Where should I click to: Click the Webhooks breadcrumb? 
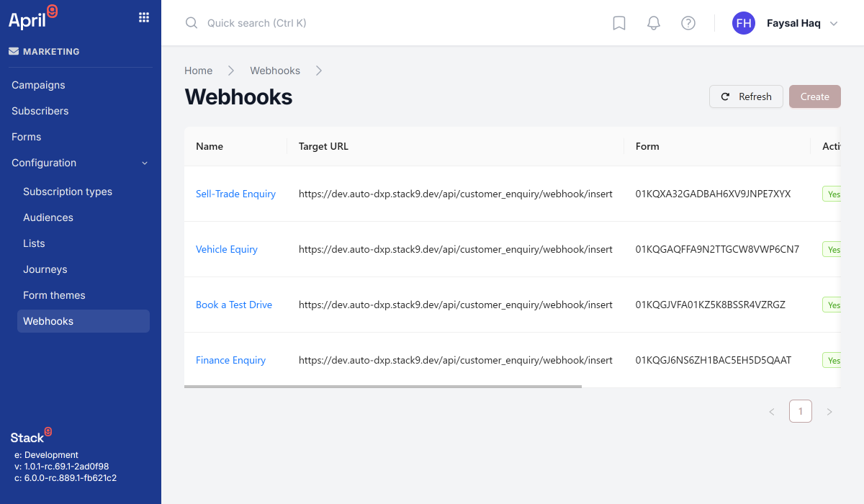(x=275, y=71)
